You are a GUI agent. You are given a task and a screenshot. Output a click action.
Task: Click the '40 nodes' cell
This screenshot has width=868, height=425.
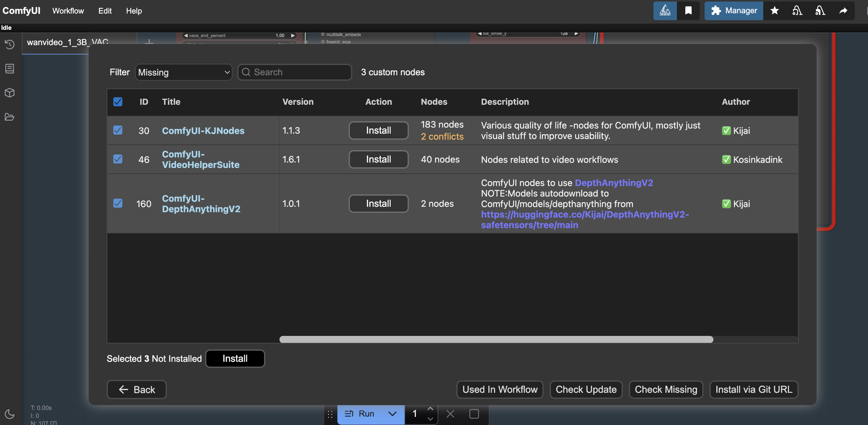(440, 159)
